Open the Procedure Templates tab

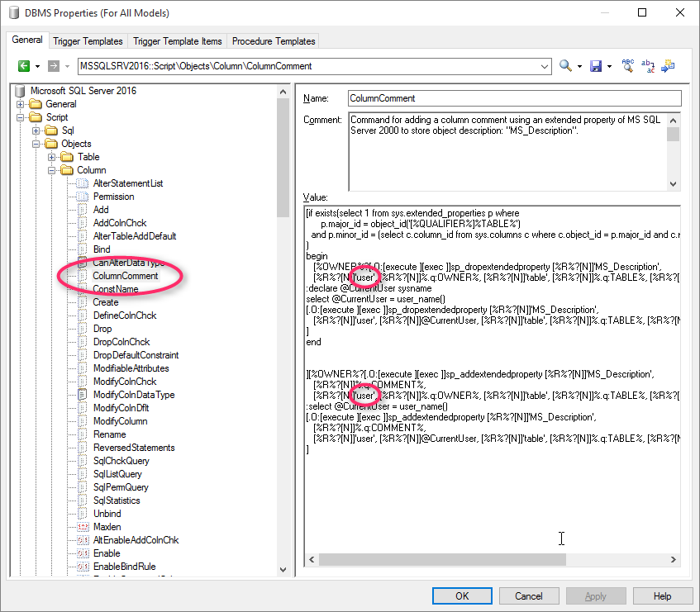pyautogui.click(x=273, y=41)
